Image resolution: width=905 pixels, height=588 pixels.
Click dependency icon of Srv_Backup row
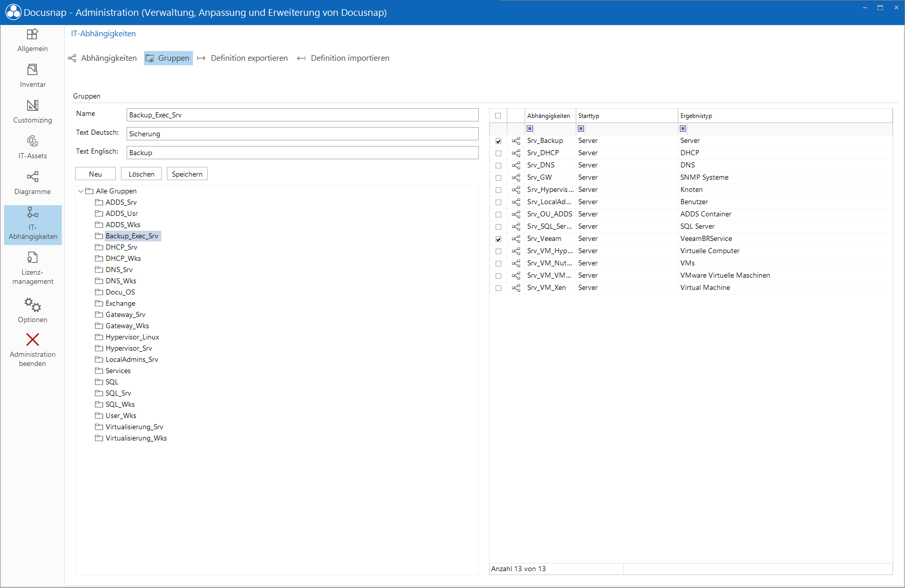[516, 141]
